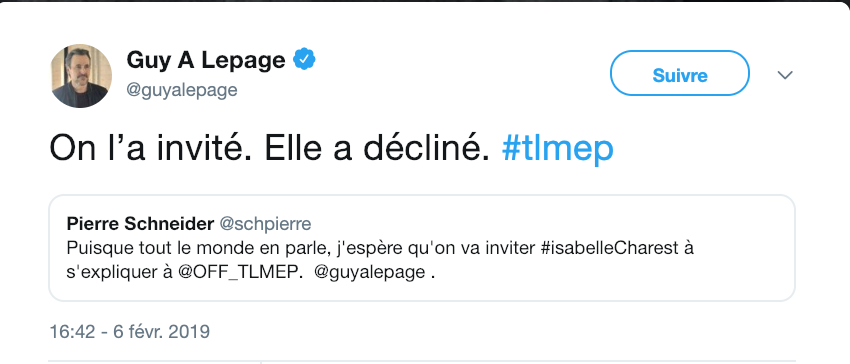Screen dimensions: 850x364
Task: Open the #tlmep hashtag
Action: (x=557, y=149)
